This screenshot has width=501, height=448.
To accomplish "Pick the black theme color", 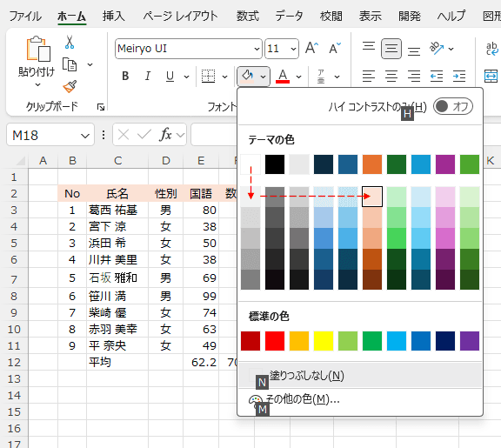I will pyautogui.click(x=275, y=164).
